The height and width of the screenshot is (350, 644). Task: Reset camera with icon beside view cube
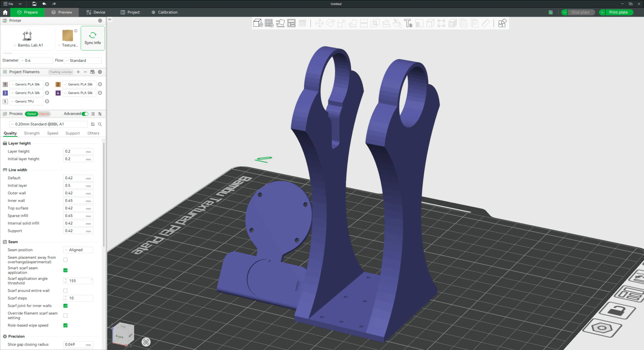pos(146,342)
